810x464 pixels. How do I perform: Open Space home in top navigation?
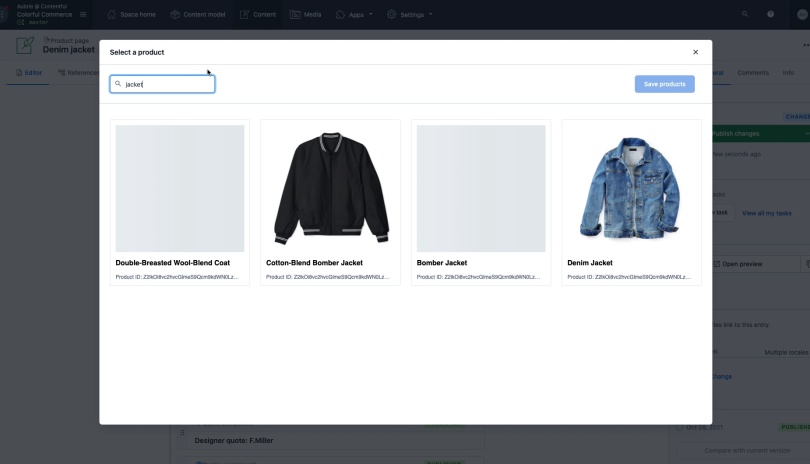131,14
